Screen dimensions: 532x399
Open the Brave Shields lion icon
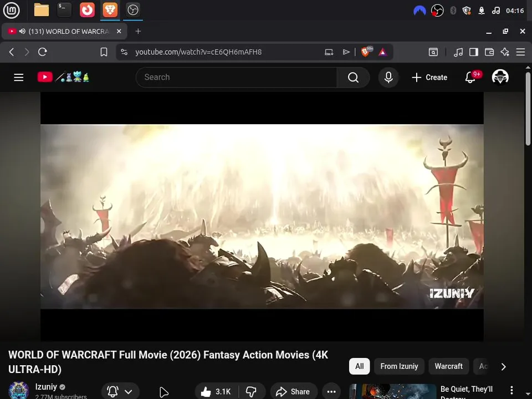366,52
